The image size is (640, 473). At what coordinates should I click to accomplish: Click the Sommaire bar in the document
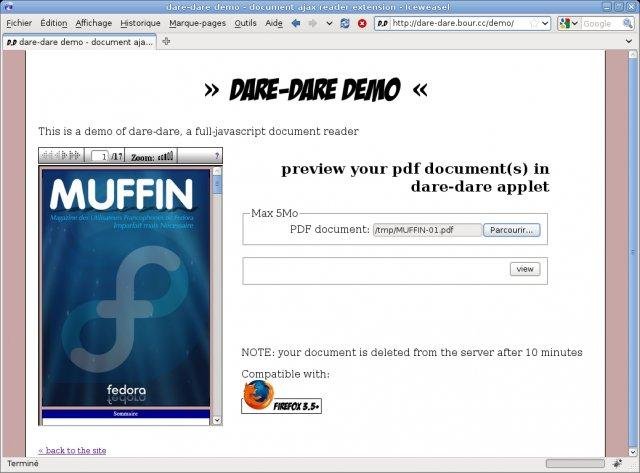[126, 414]
